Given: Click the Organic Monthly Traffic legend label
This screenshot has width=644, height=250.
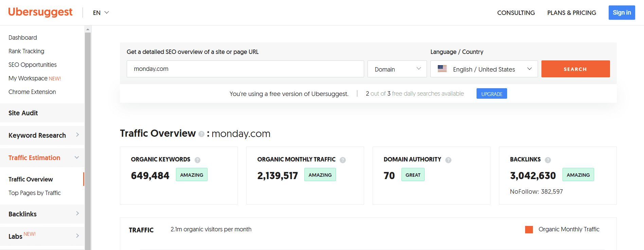Looking at the screenshot, I should click(569, 229).
